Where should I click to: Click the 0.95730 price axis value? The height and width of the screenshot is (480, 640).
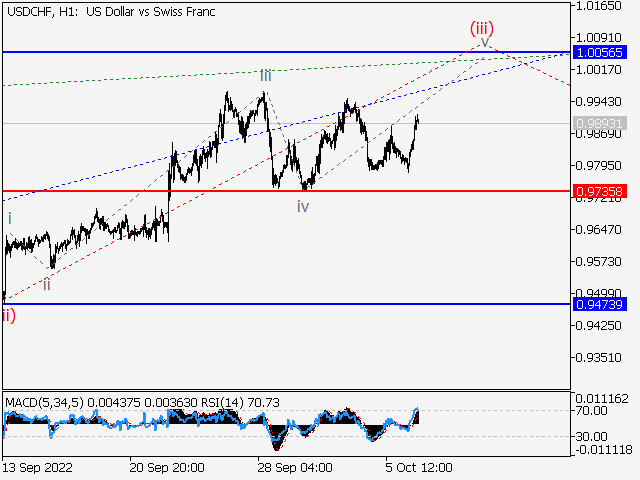click(x=598, y=261)
